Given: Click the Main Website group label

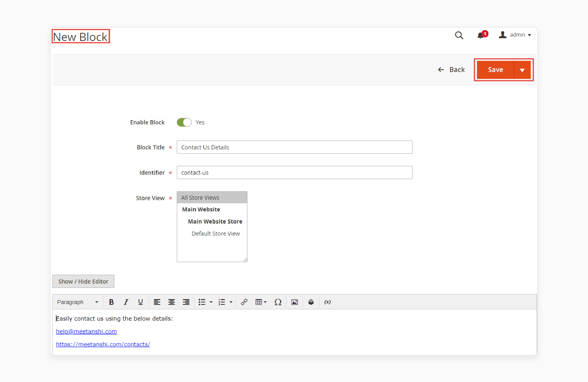Looking at the screenshot, I should point(201,209).
